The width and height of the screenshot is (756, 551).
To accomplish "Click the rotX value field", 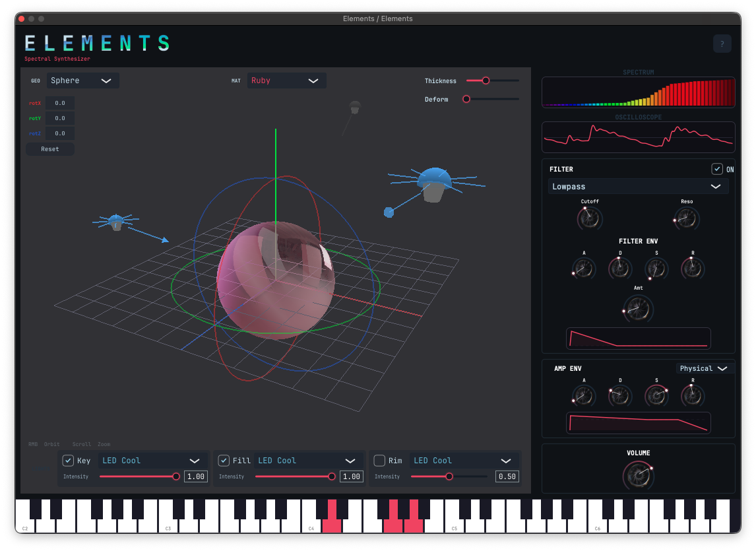I will click(x=60, y=103).
